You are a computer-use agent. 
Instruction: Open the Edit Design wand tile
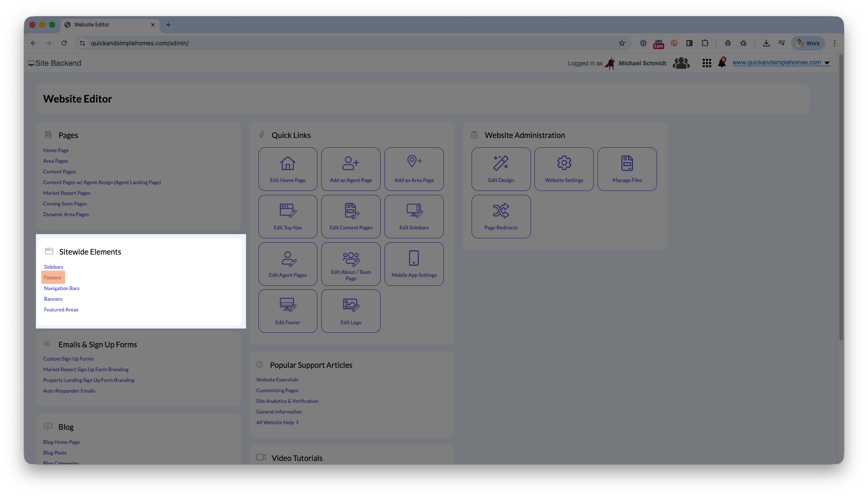point(501,169)
